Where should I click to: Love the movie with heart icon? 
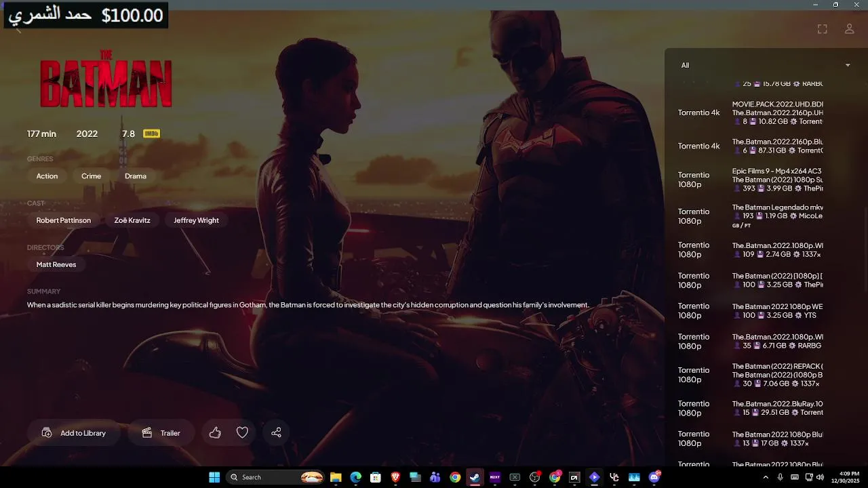[242, 432]
